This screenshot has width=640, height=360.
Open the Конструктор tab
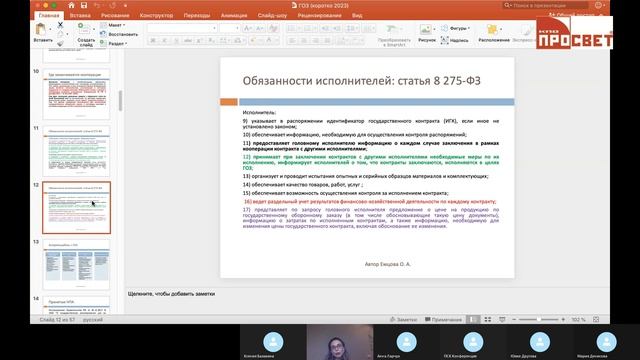coord(156,16)
